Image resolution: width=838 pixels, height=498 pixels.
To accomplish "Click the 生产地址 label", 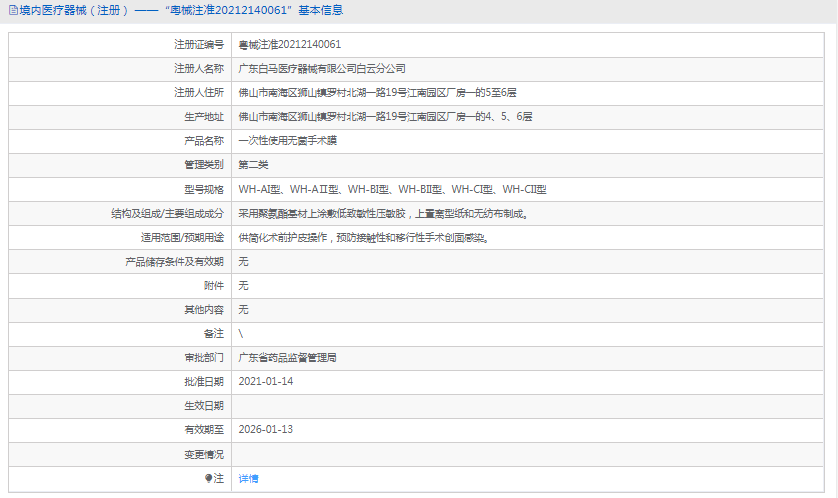I will (x=204, y=116).
